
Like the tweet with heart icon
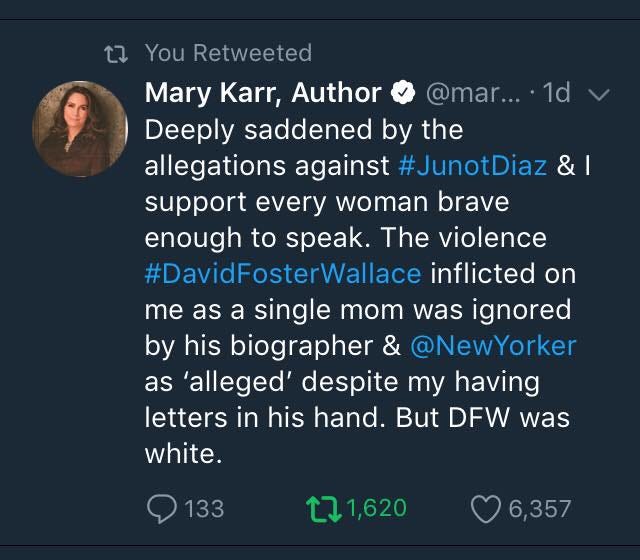486,509
